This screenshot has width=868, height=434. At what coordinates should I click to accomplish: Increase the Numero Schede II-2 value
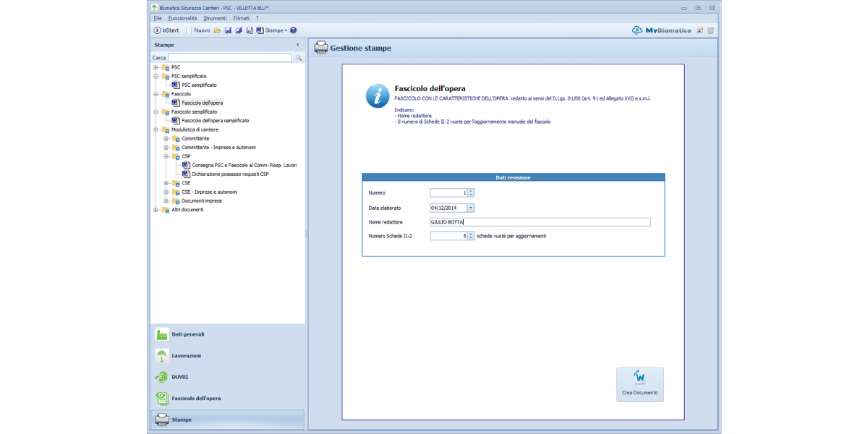pyautogui.click(x=471, y=234)
